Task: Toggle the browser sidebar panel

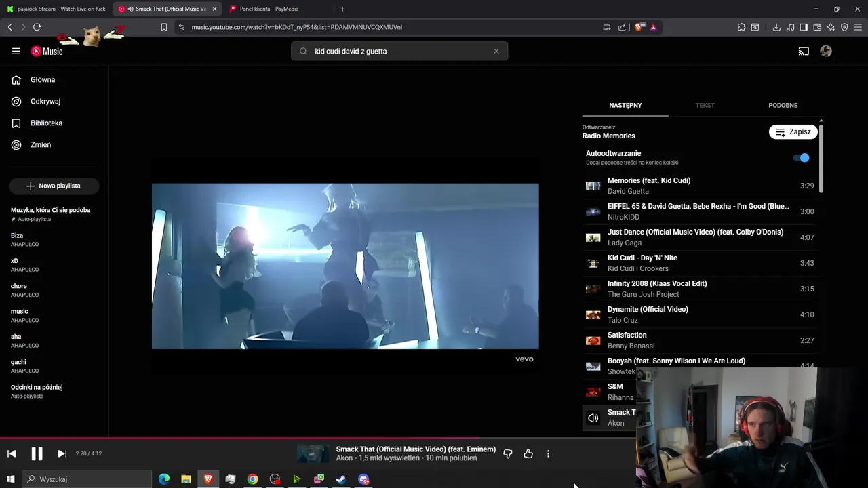Action: coord(804,27)
